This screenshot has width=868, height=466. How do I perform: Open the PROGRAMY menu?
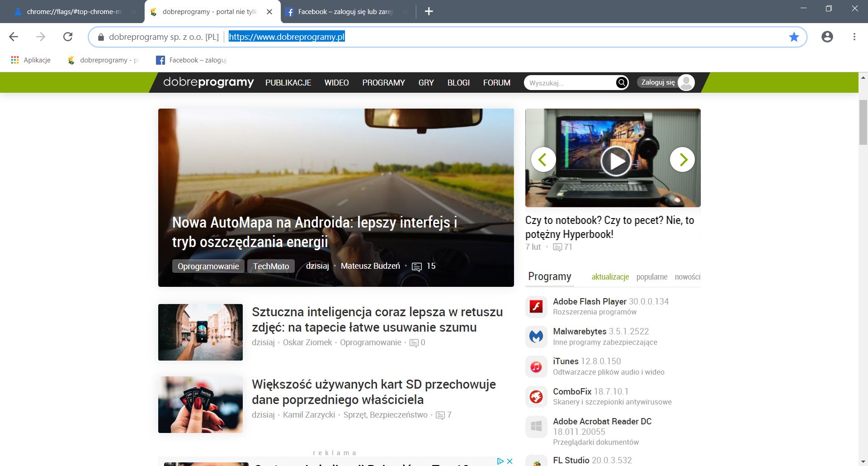[x=384, y=83]
